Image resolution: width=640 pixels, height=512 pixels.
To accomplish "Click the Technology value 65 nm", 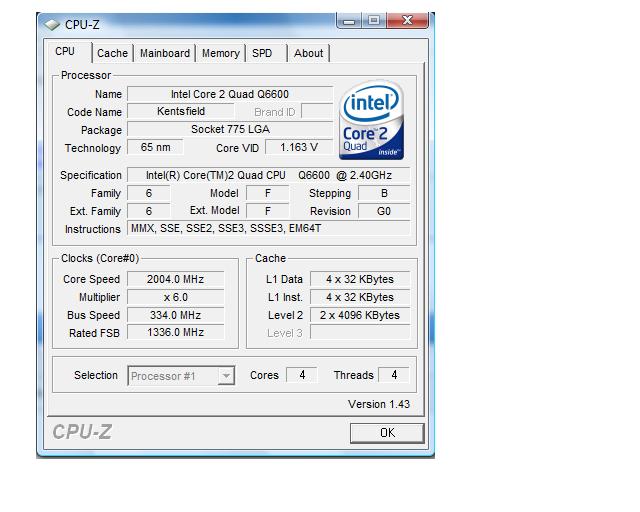I will [155, 147].
